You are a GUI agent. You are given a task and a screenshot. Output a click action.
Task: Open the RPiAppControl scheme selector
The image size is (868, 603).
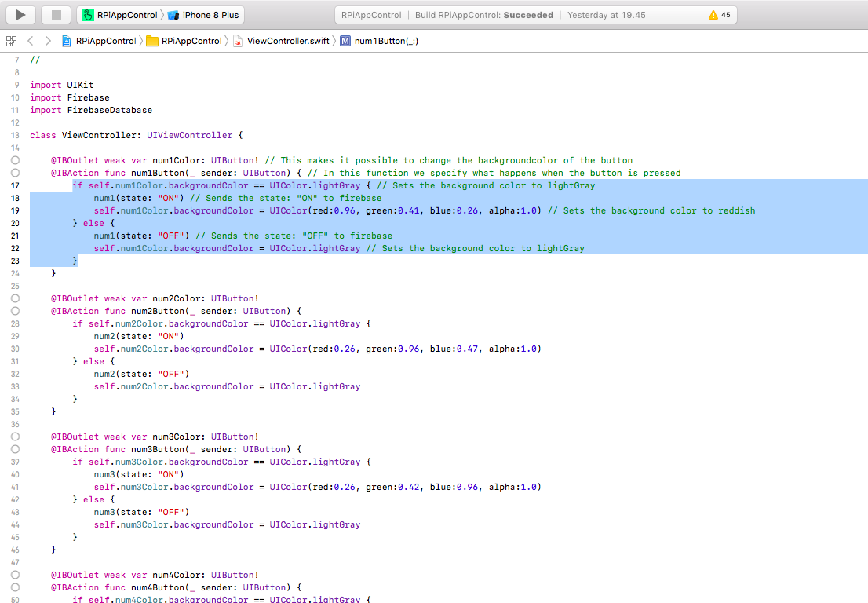pyautogui.click(x=119, y=15)
